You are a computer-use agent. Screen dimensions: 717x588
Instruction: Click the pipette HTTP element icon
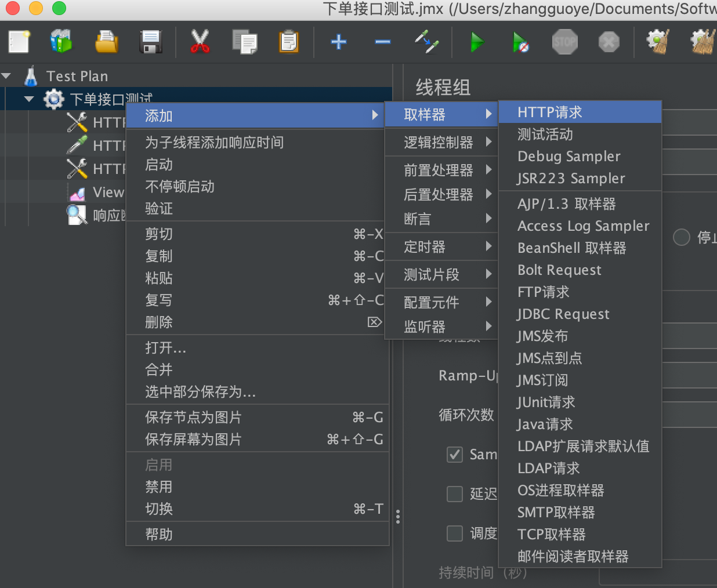[x=77, y=146]
